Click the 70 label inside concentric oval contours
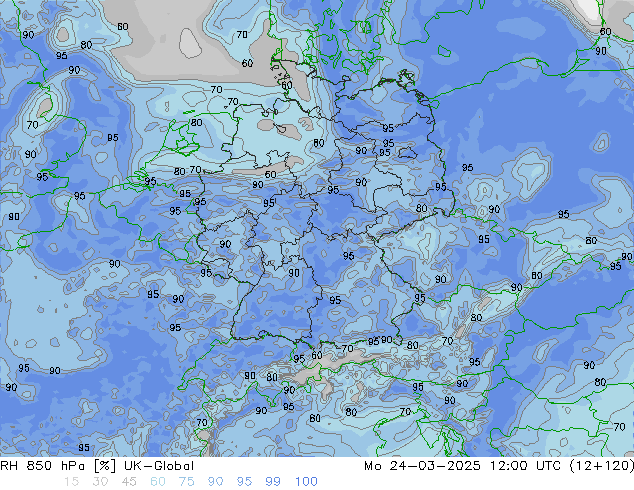The height and width of the screenshot is (490, 634). pyautogui.click(x=34, y=125)
